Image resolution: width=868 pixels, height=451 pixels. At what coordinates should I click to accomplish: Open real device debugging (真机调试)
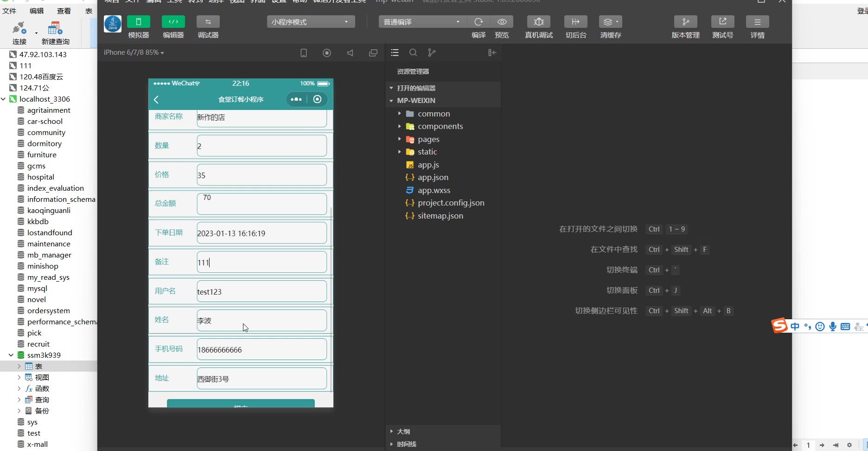coord(538,22)
